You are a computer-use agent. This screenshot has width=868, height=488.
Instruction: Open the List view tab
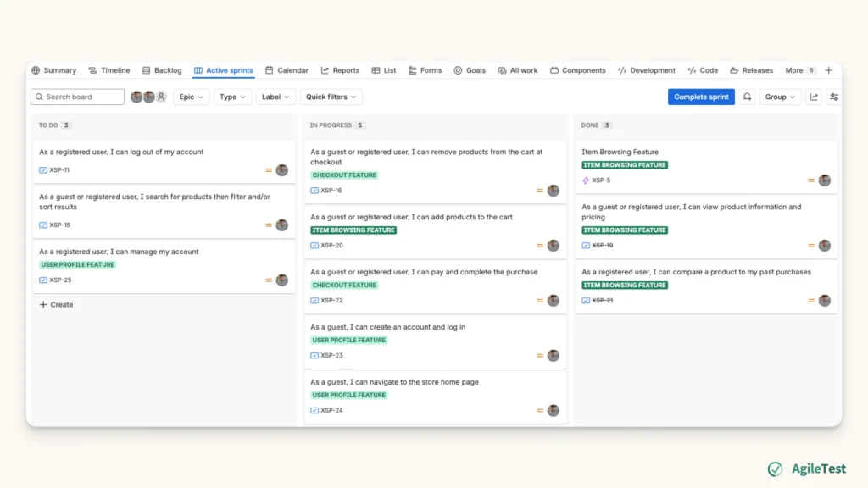pos(384,70)
